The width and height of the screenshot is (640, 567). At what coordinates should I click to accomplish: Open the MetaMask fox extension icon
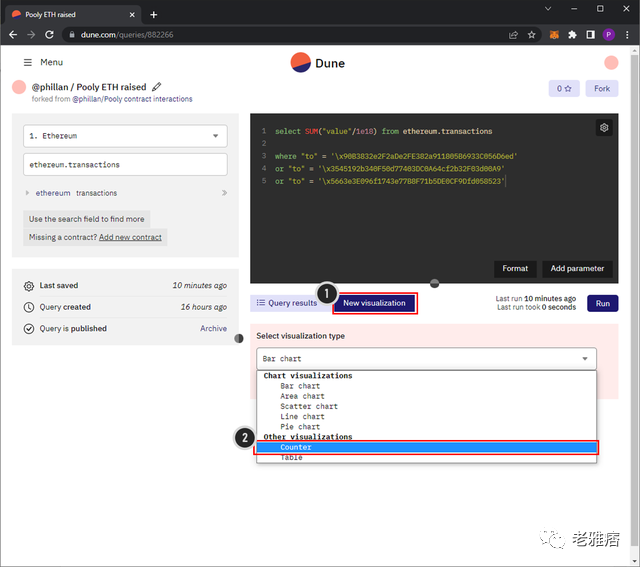[553, 34]
